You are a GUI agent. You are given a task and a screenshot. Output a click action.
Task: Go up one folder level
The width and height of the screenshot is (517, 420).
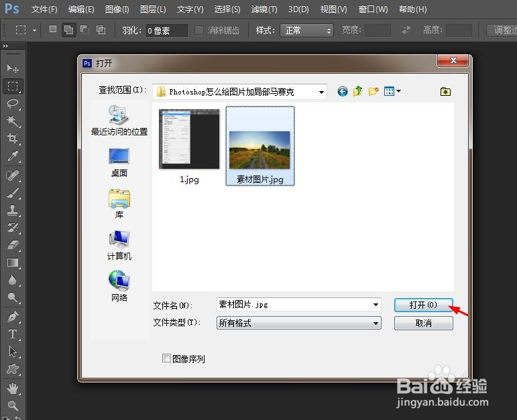click(358, 91)
